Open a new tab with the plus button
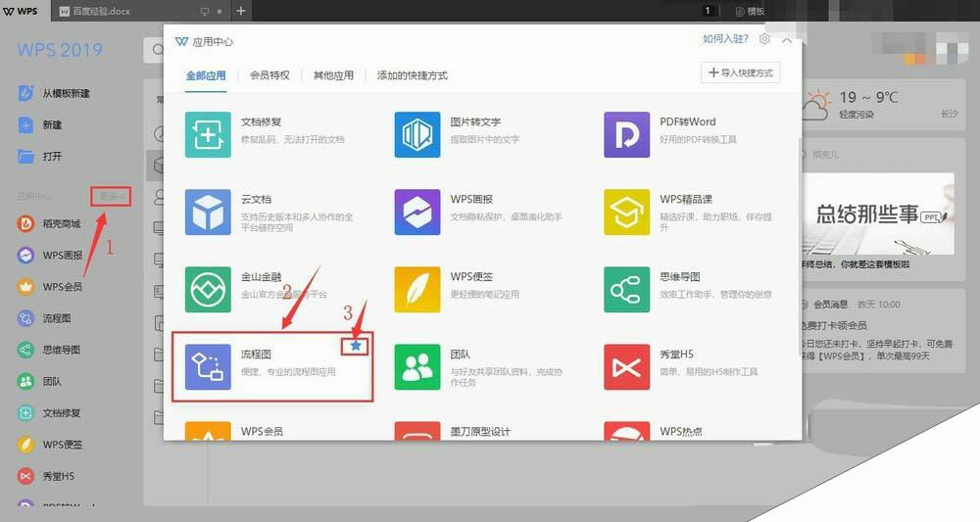 click(241, 11)
